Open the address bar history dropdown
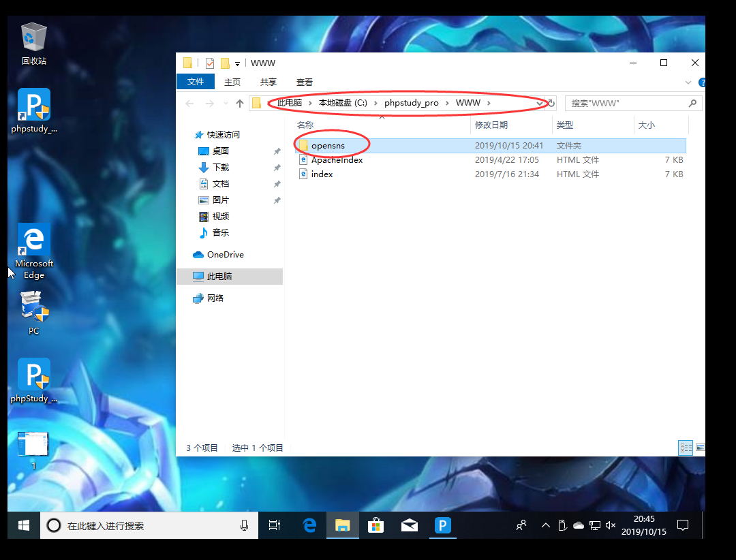 pyautogui.click(x=540, y=103)
